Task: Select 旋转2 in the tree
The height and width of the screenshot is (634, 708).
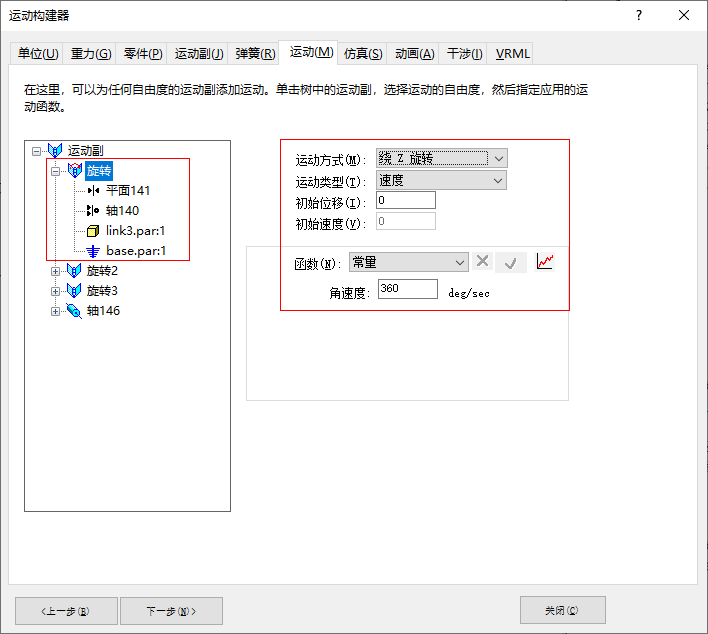Action: [102, 271]
